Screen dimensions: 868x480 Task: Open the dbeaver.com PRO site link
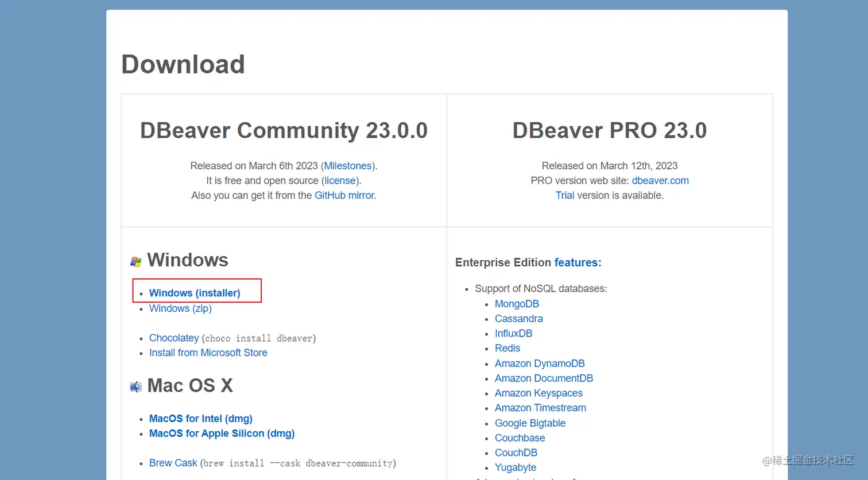660,181
